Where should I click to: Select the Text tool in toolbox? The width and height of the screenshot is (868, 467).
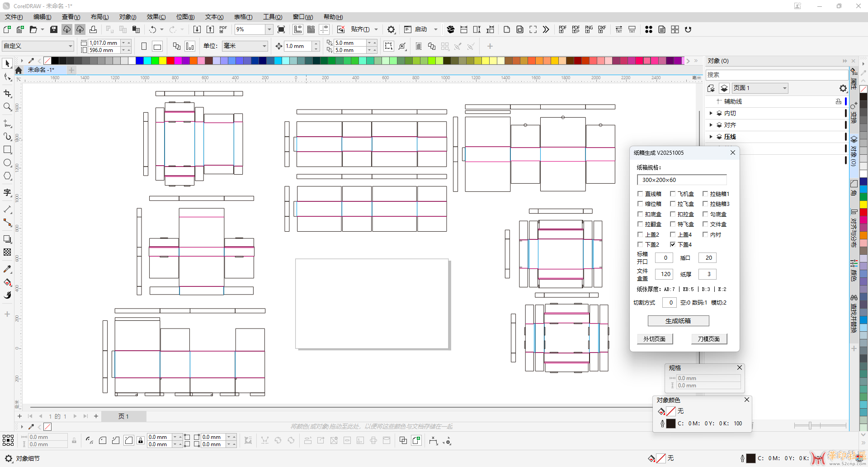click(7, 192)
